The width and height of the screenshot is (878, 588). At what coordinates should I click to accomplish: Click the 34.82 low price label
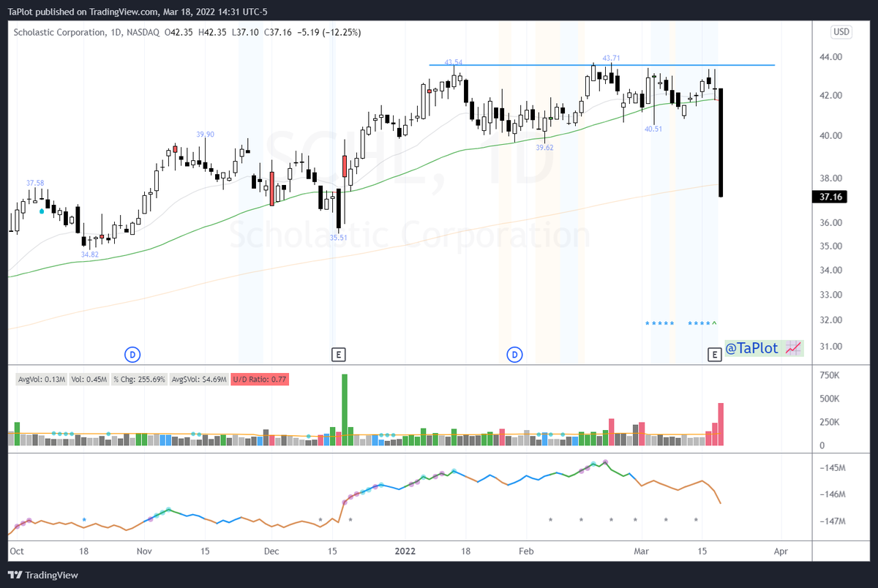[x=90, y=255]
